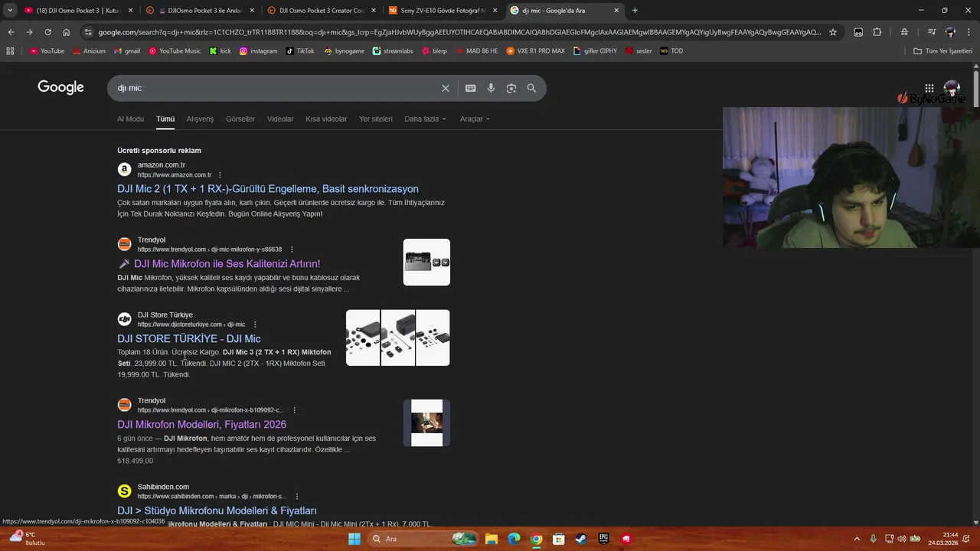This screenshot has width=980, height=551.
Task: Open Microsoft Edge from taskbar
Action: pos(514,539)
